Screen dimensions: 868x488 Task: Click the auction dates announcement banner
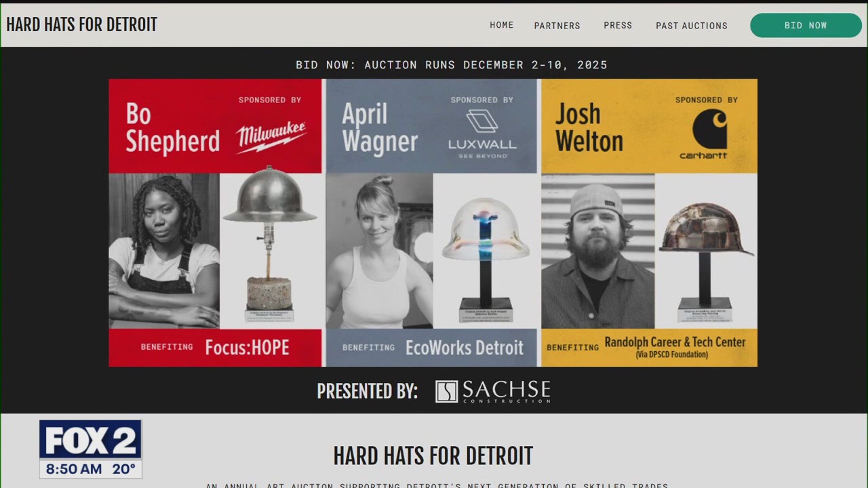[452, 64]
